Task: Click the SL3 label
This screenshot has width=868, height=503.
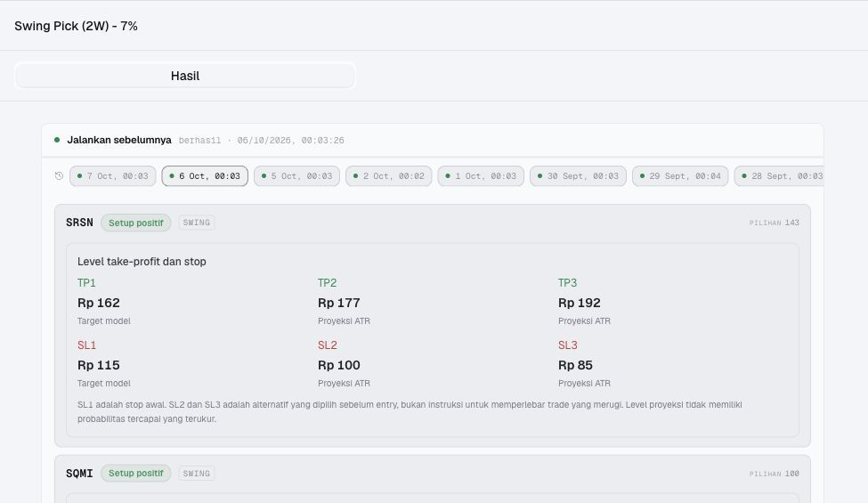Action: click(567, 345)
